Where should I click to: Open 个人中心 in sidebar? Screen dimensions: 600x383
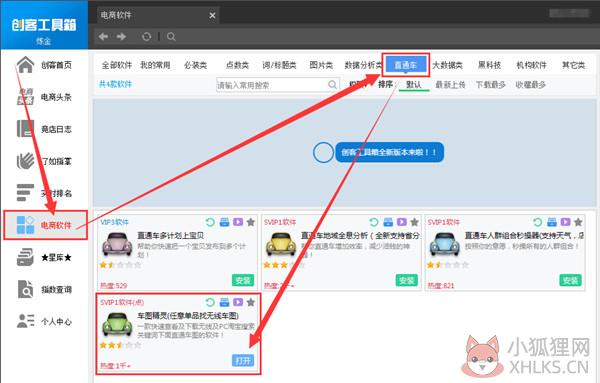44,321
